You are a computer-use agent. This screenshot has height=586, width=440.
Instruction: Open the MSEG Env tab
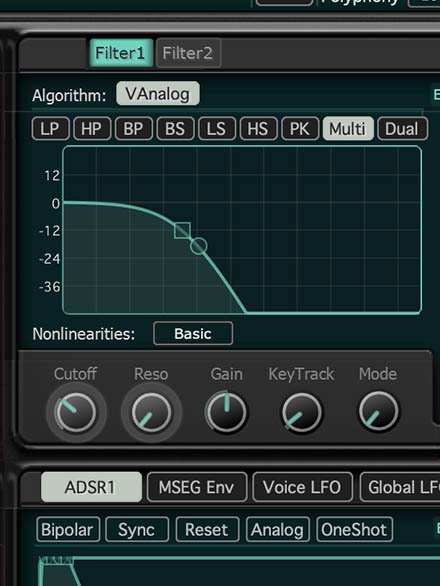tap(197, 487)
